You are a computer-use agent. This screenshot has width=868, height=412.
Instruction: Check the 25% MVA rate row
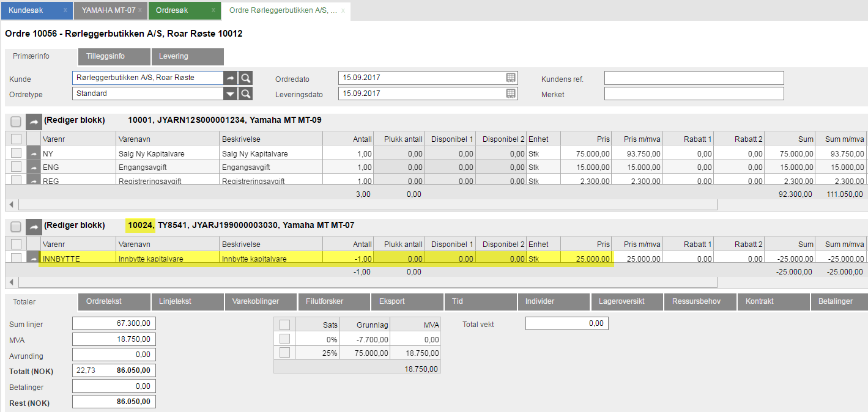click(284, 353)
